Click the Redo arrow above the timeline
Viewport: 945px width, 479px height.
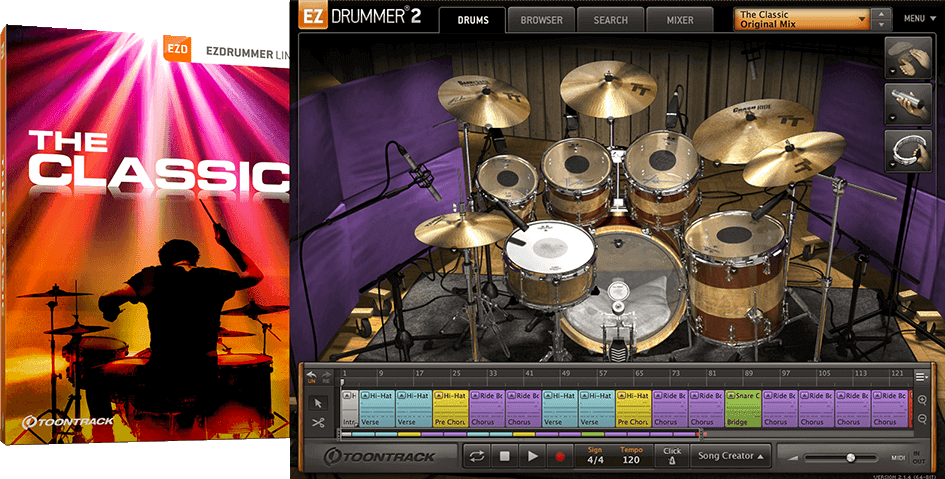pos(326,376)
